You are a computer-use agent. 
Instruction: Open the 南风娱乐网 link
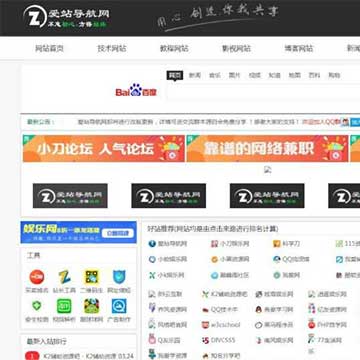tap(279, 340)
